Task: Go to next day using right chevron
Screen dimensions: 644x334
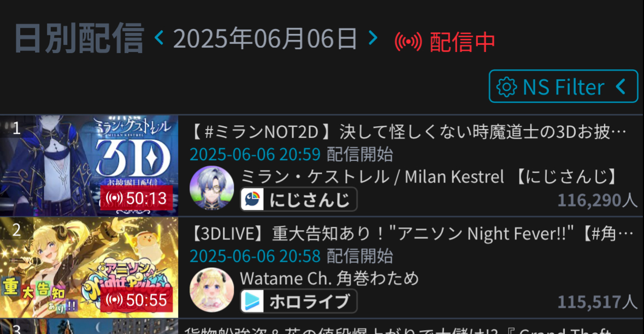Action: (x=373, y=38)
